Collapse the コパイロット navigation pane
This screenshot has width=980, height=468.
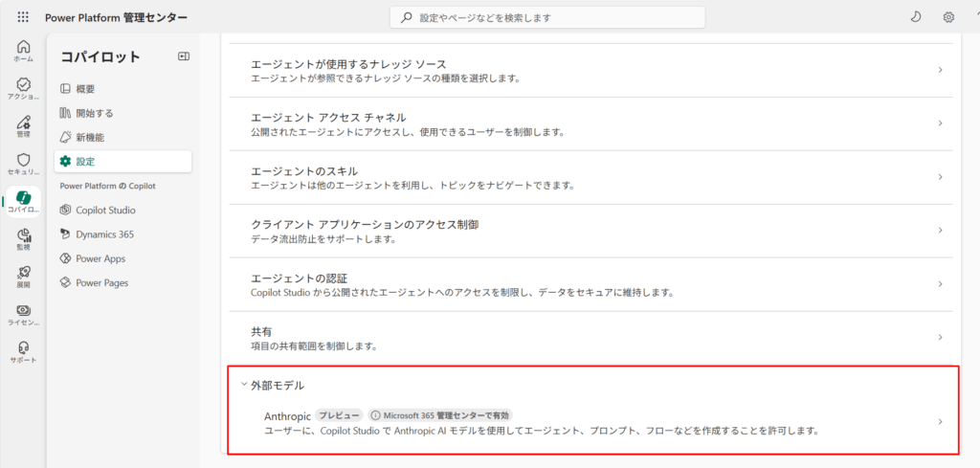coord(184,56)
